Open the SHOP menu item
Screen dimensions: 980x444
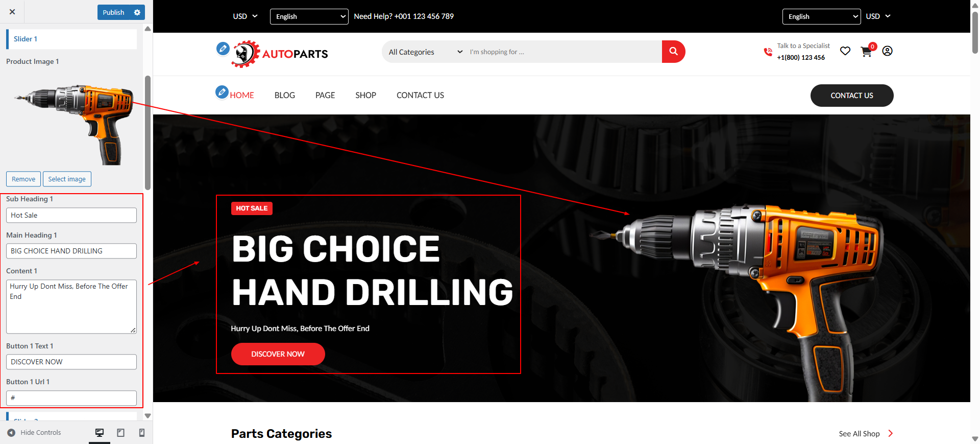[x=365, y=96]
